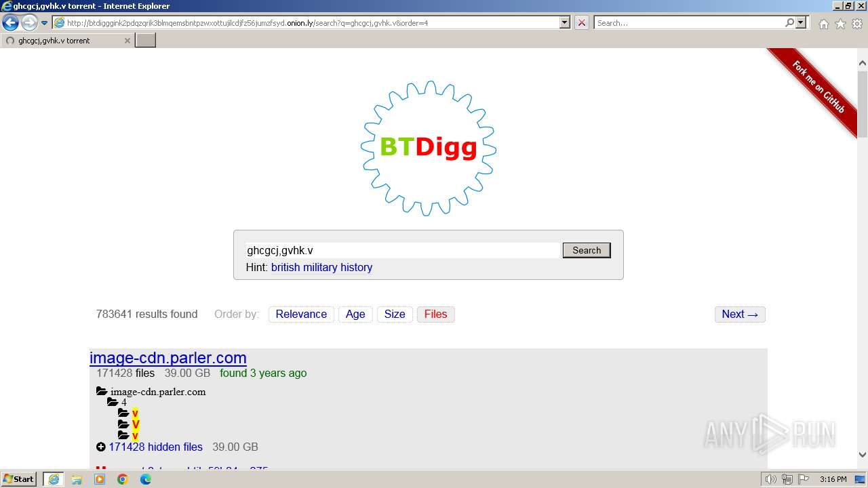The width and height of the screenshot is (868, 488).
Task: Open Microsoft Edge taskbar icon
Action: click(x=145, y=479)
